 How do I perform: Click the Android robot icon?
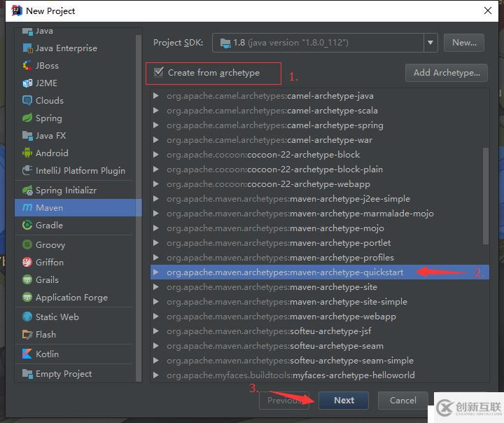point(27,153)
